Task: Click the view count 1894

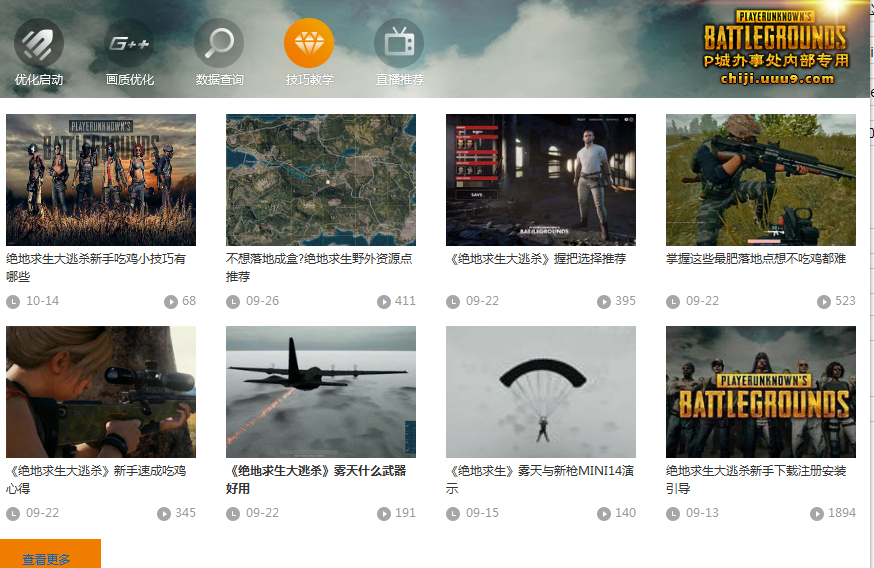Action: point(842,513)
